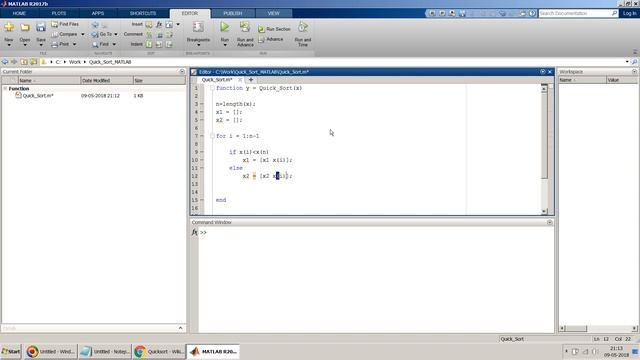Image resolution: width=640 pixels, height=360 pixels.
Task: Expand the Open dropdown arrow
Action: tap(25, 45)
